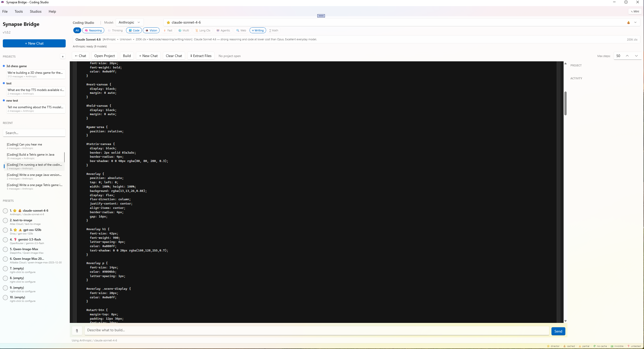Click the blue New Chat sidebar button
The image size is (644, 349).
(34, 43)
